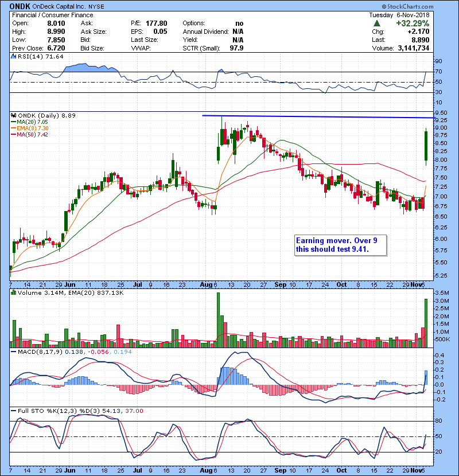The height and width of the screenshot is (476, 459).
Task: Click the 0.4 MACD axis label
Action: (440, 355)
